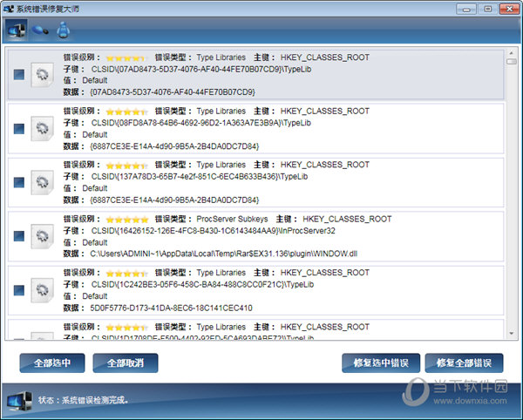Minimize the 系统错误修复大师 window

point(466,10)
